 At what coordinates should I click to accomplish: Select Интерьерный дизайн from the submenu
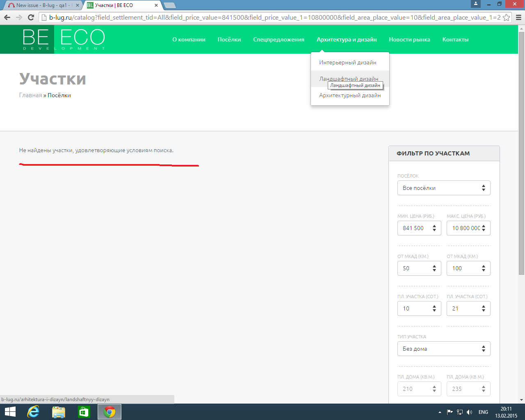pos(347,62)
